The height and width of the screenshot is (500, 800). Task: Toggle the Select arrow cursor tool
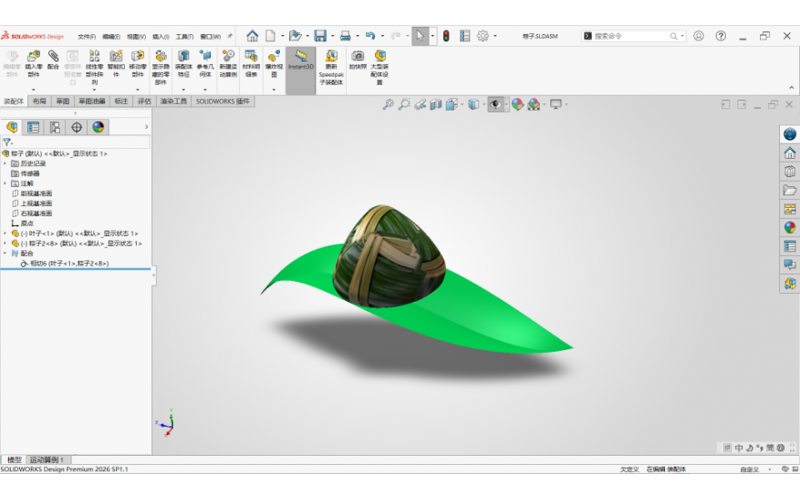point(420,36)
